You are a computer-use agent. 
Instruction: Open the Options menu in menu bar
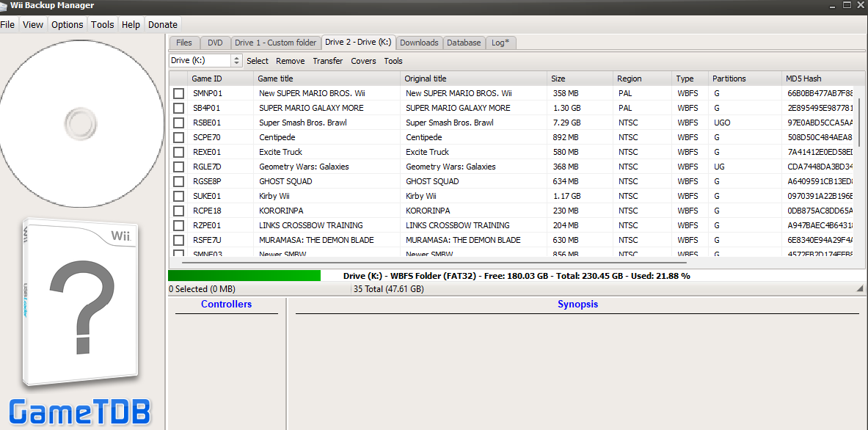[x=67, y=24]
